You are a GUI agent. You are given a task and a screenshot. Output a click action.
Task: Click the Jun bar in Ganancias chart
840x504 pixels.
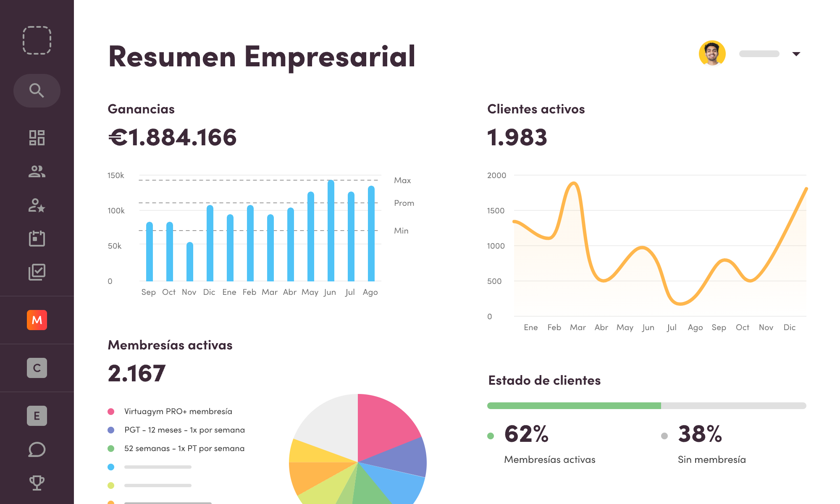[x=331, y=231]
